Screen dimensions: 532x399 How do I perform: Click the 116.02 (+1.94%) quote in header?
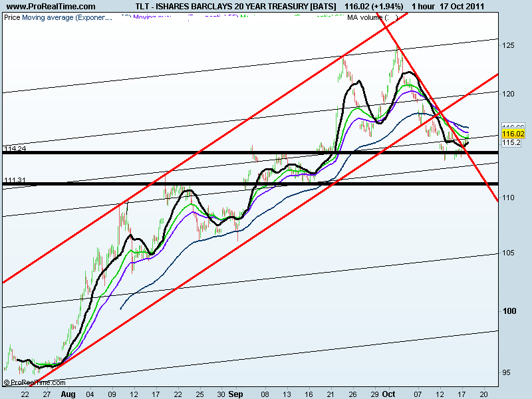pyautogui.click(x=374, y=7)
